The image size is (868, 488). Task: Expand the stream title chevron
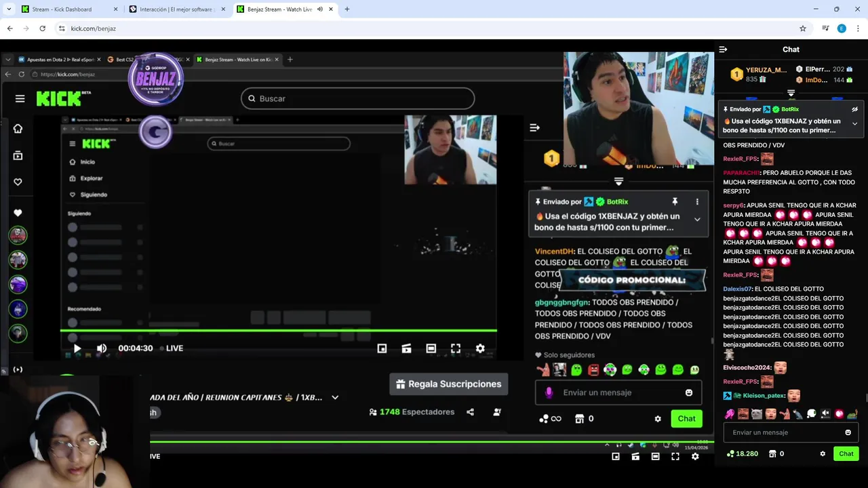(335, 397)
